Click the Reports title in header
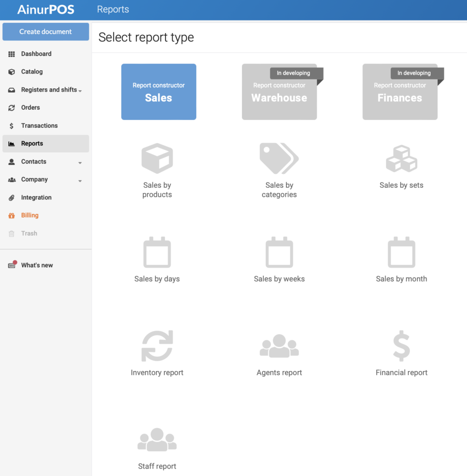This screenshot has width=467, height=476. tap(113, 9)
